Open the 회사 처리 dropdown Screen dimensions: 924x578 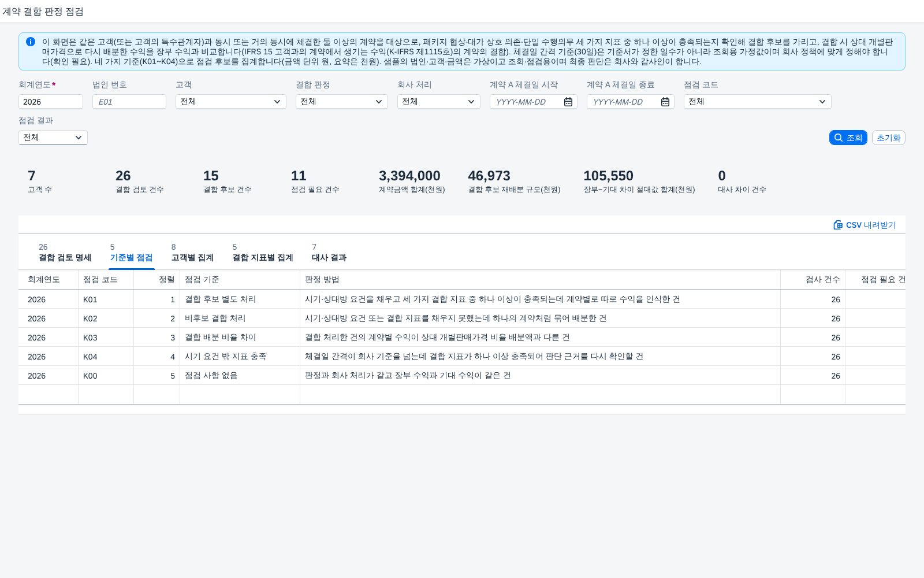(439, 102)
